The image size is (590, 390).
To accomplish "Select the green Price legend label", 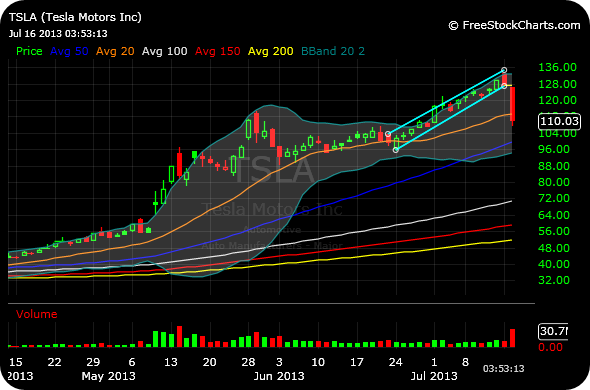I will point(29,51).
